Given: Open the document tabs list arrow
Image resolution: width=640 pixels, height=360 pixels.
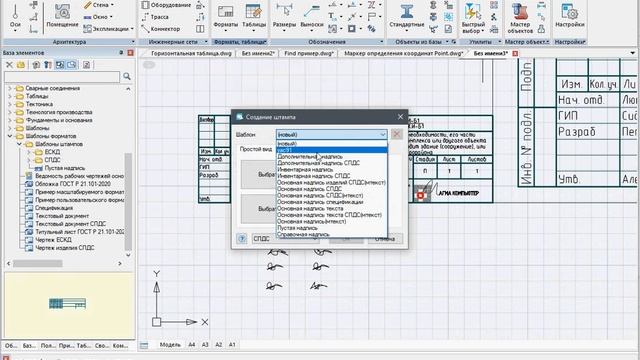Looking at the screenshot, I should [x=633, y=53].
